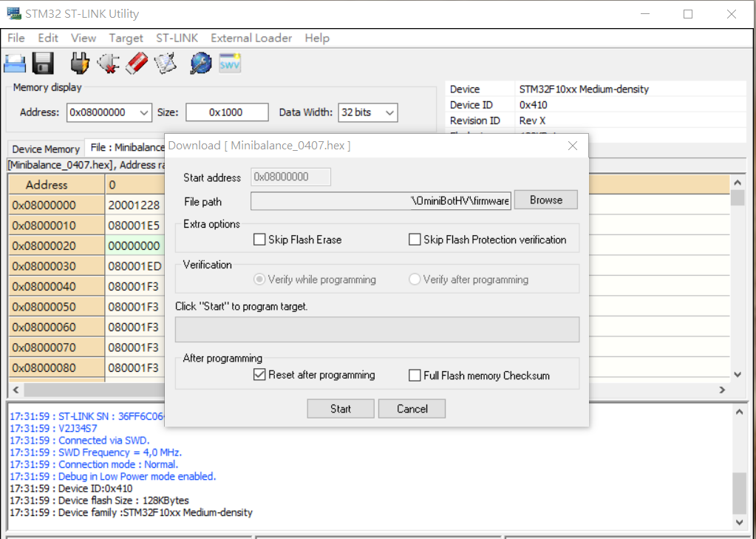Click address row 0x08000060

coord(56,327)
